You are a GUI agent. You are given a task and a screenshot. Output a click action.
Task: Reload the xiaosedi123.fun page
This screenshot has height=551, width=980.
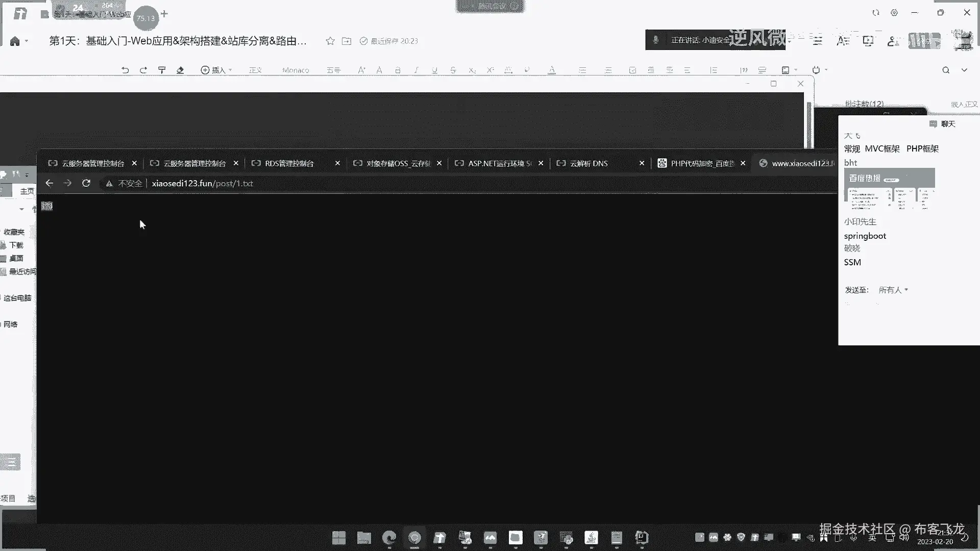tap(86, 183)
